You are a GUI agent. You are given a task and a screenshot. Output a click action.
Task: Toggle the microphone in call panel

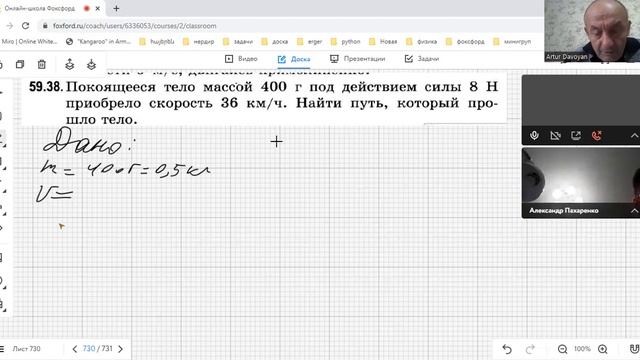click(534, 136)
